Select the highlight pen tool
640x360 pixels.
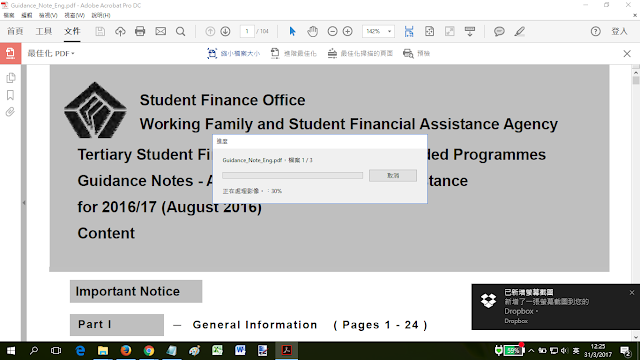point(519,31)
